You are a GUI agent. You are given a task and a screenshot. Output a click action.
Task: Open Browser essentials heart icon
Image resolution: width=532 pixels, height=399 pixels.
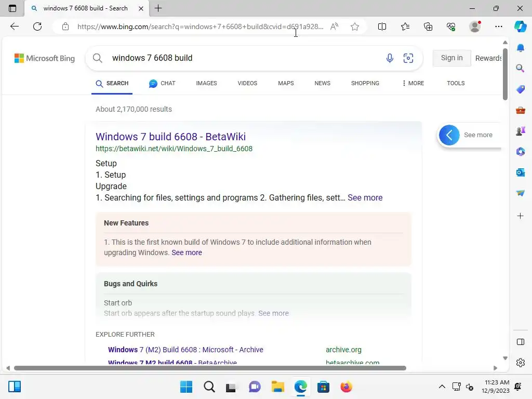click(x=451, y=26)
